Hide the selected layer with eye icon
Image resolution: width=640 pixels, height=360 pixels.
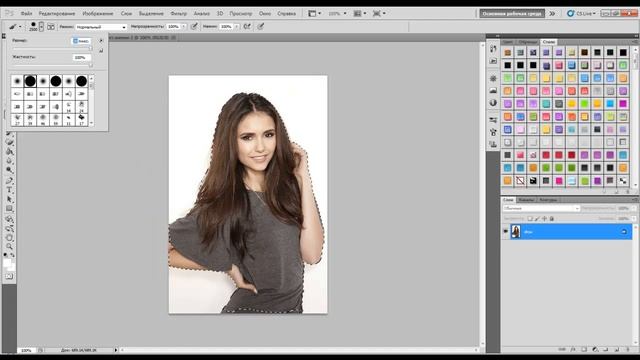click(506, 231)
